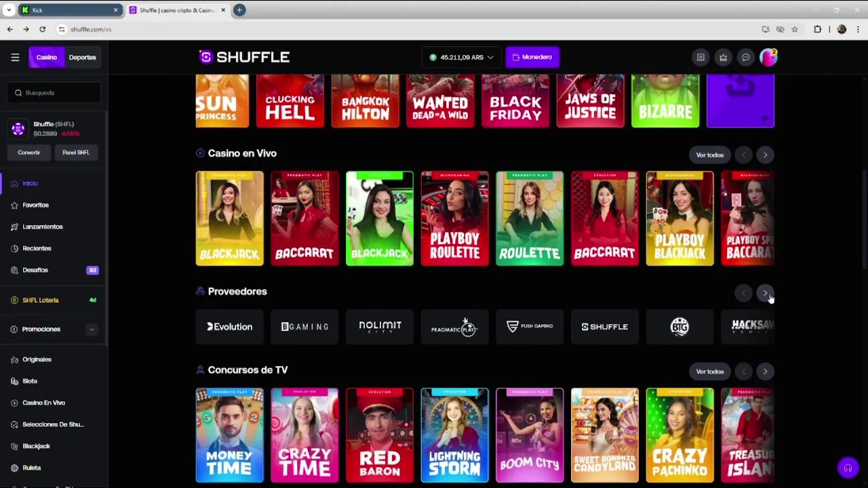
Task: Open the Crazy Pachinko game thumbnail
Action: tap(679, 435)
